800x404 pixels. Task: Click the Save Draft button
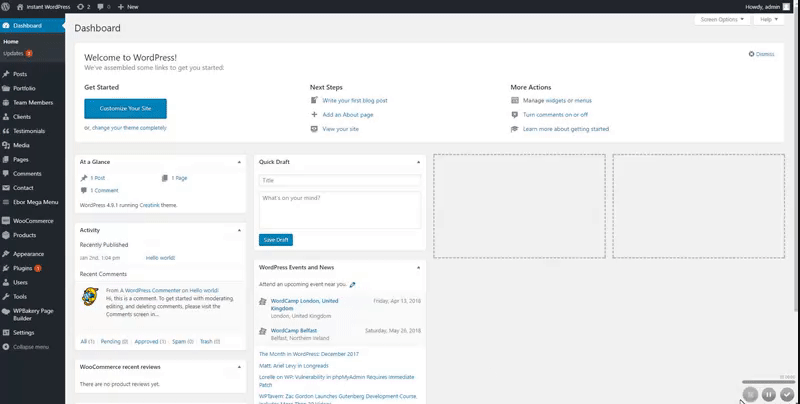pyautogui.click(x=276, y=240)
